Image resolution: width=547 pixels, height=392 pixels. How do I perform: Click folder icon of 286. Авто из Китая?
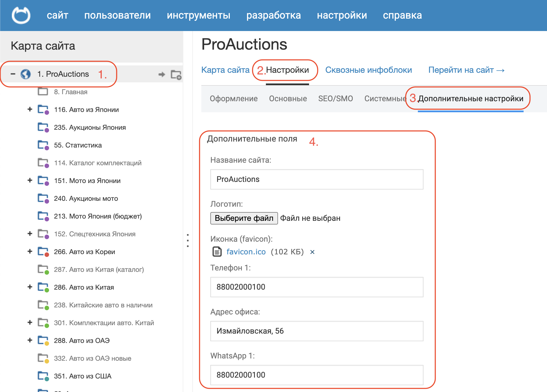[x=43, y=287]
